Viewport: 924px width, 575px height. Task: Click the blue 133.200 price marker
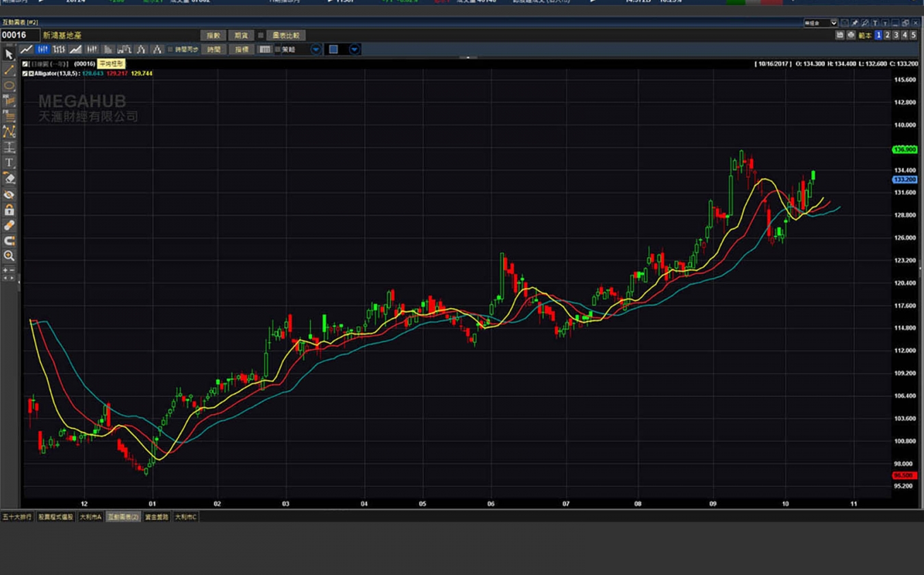point(905,179)
